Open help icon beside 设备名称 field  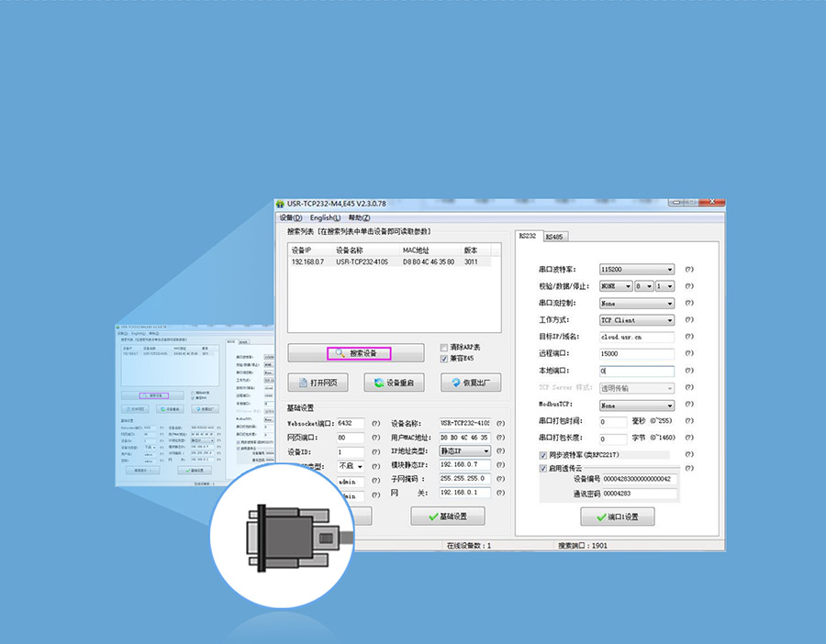coord(500,423)
